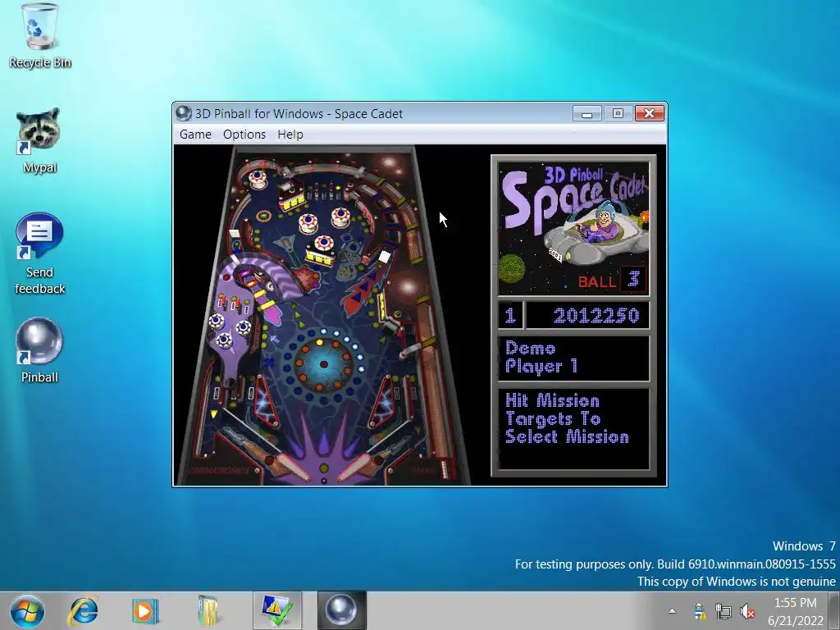Open the Windows Start orb

pos(27,611)
